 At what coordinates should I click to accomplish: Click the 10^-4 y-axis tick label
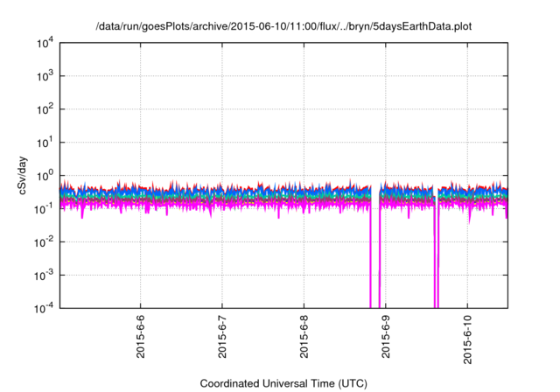45,308
